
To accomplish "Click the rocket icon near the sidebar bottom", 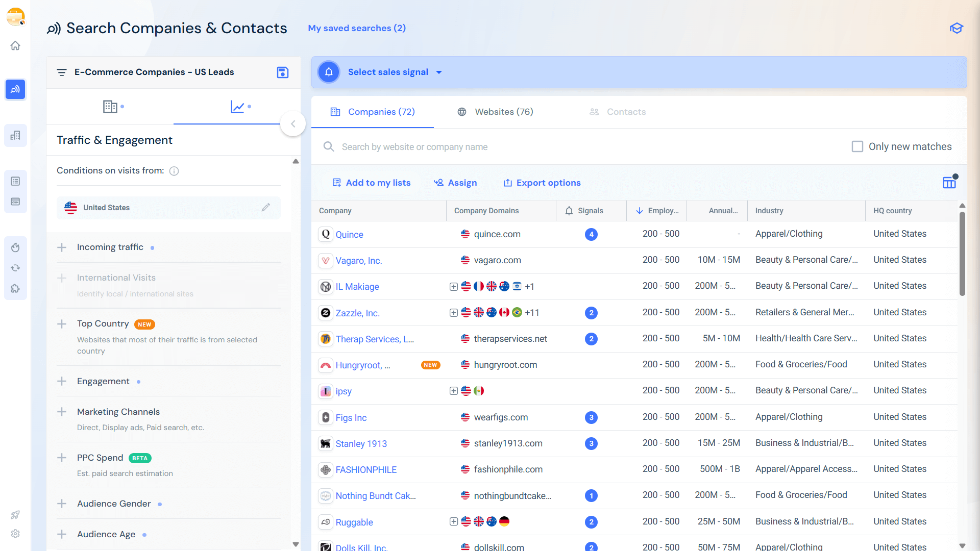I will (15, 515).
